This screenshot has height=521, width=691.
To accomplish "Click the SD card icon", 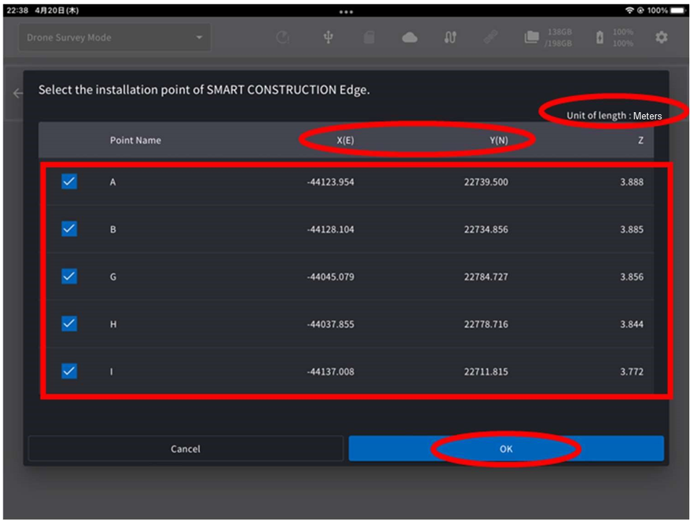I will pyautogui.click(x=369, y=37).
